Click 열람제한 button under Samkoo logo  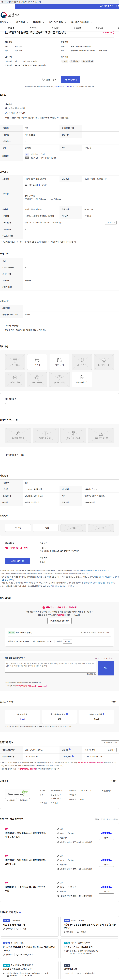click(x=24, y=800)
